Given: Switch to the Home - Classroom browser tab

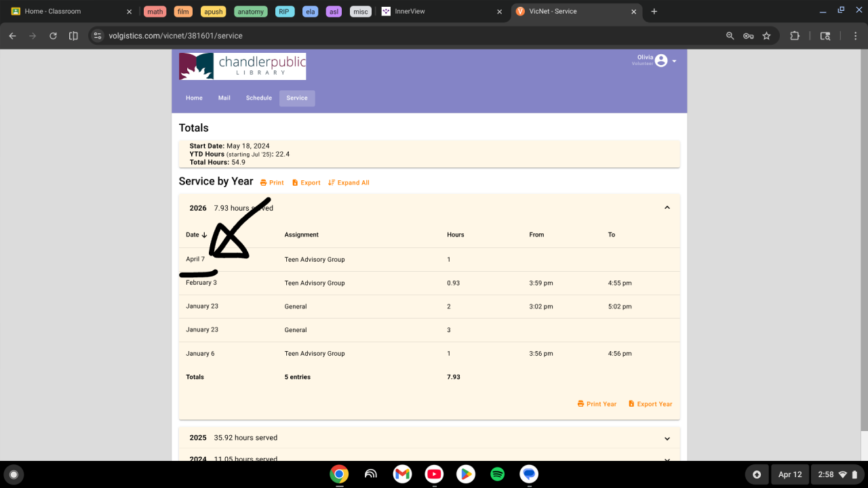Looking at the screenshot, I should click(71, 12).
